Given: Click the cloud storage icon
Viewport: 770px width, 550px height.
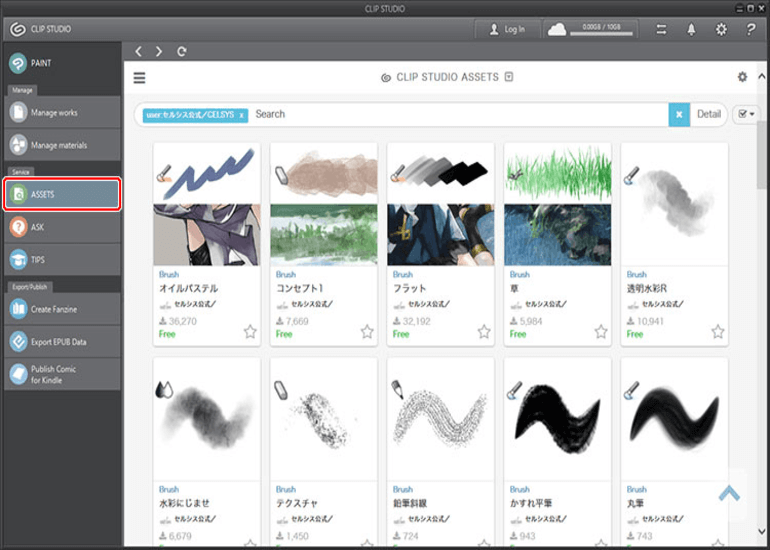Looking at the screenshot, I should click(557, 29).
